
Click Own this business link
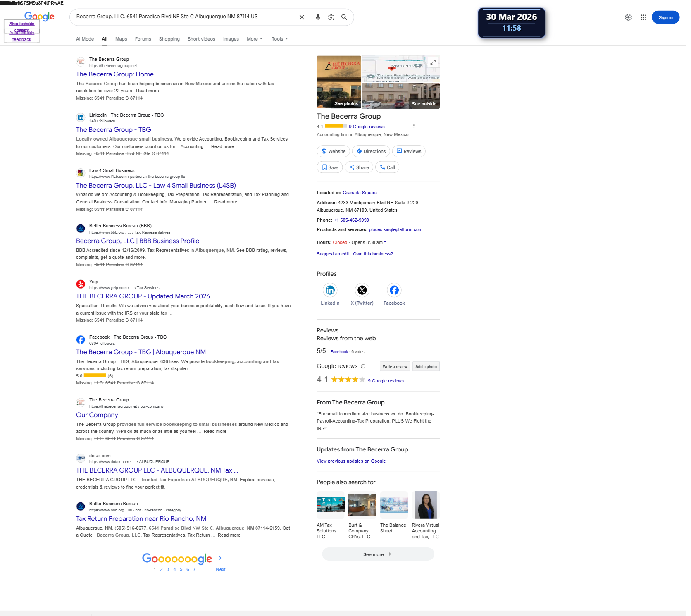pyautogui.click(x=373, y=254)
